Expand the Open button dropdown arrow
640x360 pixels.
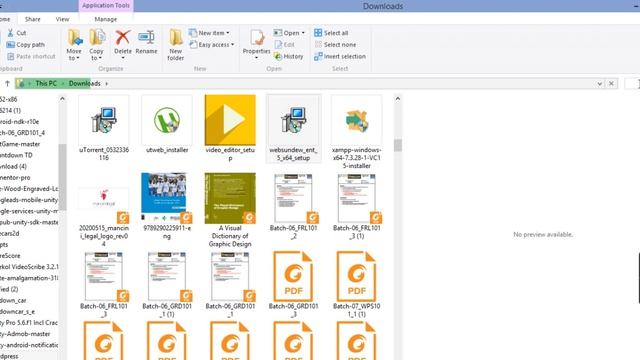[303, 33]
